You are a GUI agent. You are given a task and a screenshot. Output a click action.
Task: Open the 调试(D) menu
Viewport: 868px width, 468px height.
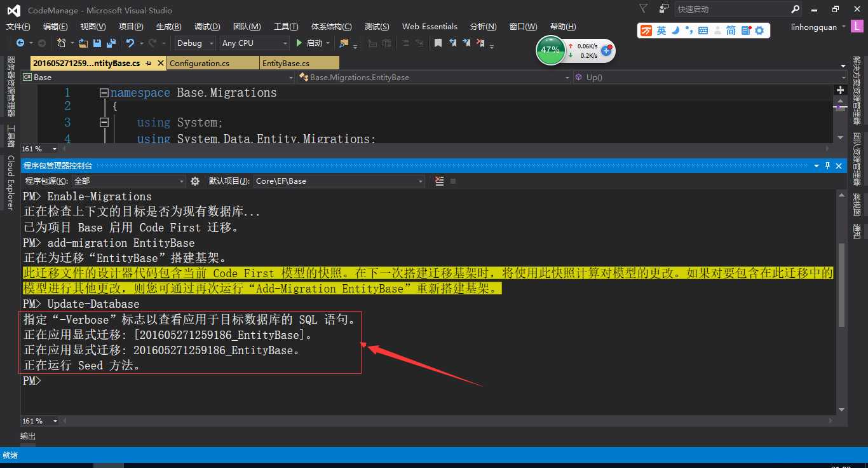(x=207, y=27)
